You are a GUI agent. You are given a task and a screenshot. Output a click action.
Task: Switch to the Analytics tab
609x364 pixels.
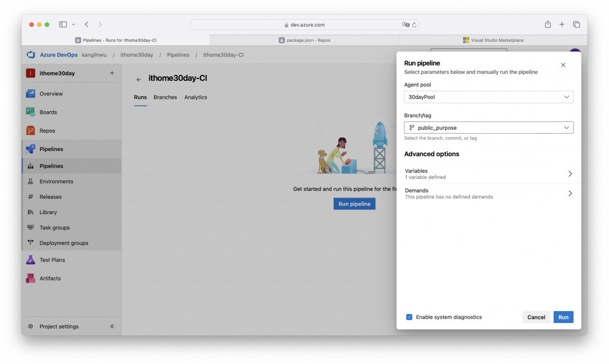point(195,97)
